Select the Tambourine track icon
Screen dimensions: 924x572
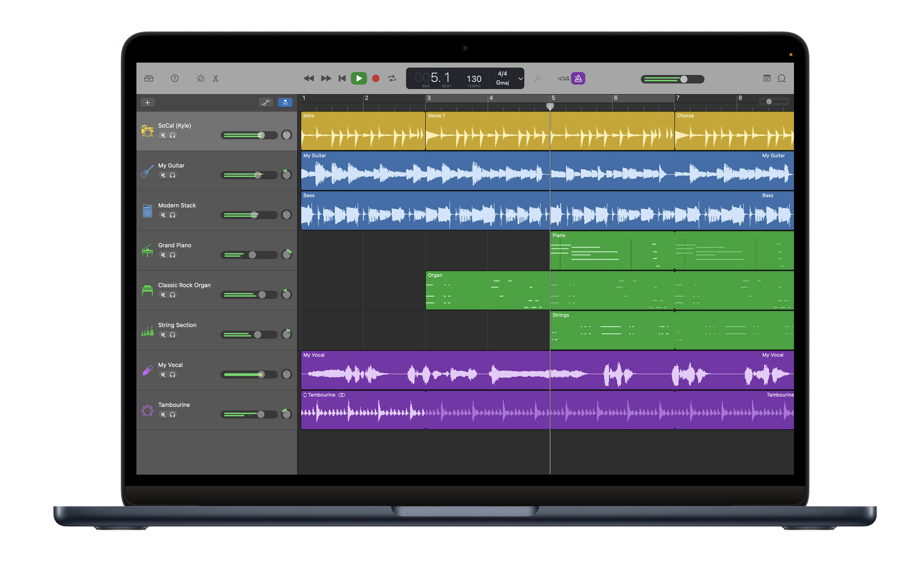(x=147, y=410)
